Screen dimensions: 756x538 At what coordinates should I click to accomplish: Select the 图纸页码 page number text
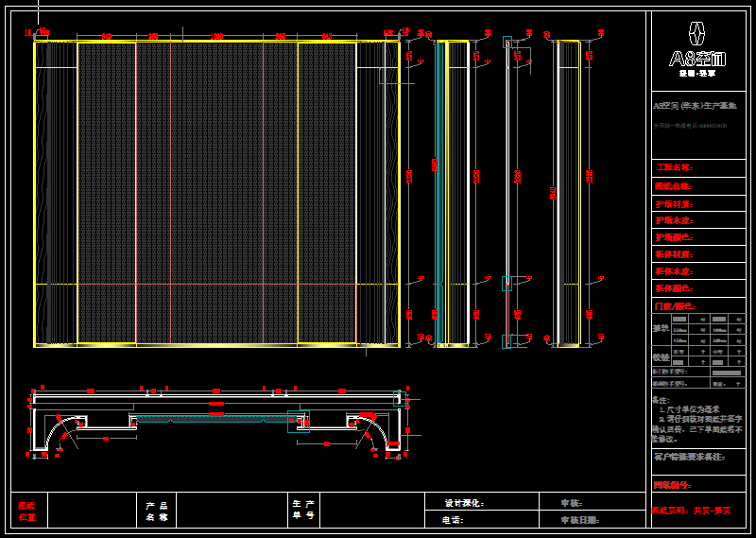tap(691, 511)
